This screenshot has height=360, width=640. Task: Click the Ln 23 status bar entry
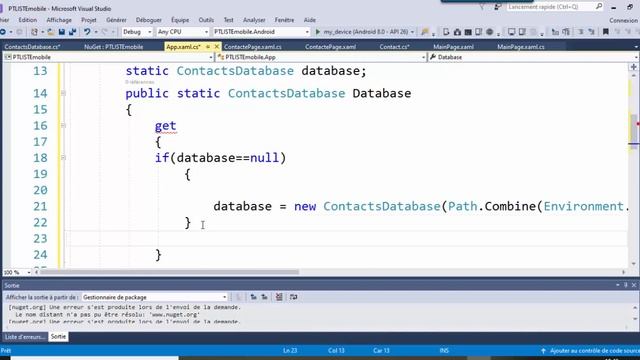point(290,351)
